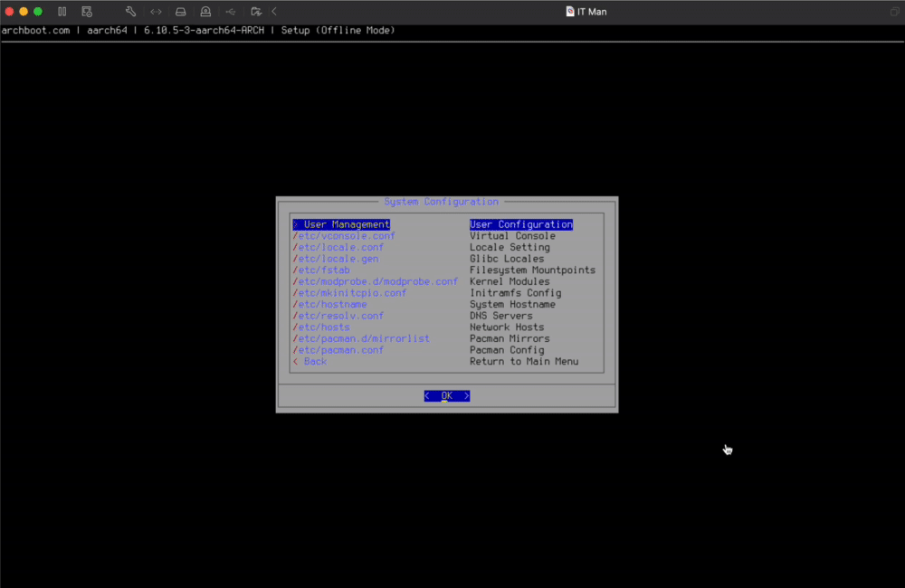Open /etc/resolv.conf DNS Servers
905x588 pixels.
point(339,315)
